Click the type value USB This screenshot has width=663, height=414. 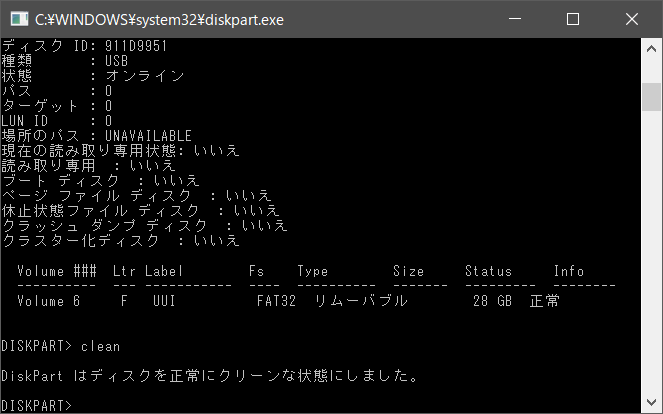(116, 61)
